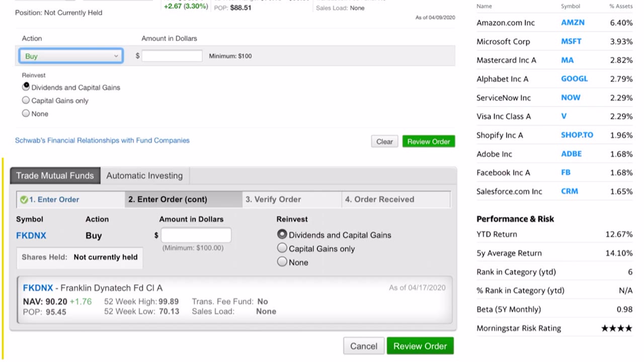This screenshot has height=362, width=644.
Task: Click the large lower Review Order button
Action: point(420,346)
